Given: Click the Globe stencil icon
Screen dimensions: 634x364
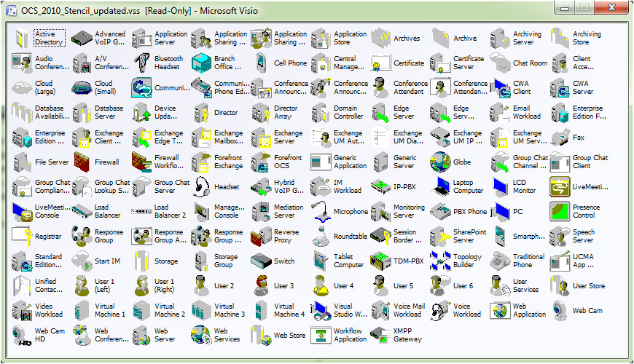Looking at the screenshot, I should [440, 162].
